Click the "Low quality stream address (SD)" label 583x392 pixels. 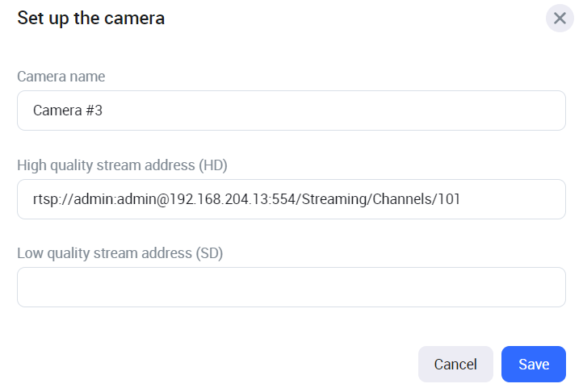point(120,253)
